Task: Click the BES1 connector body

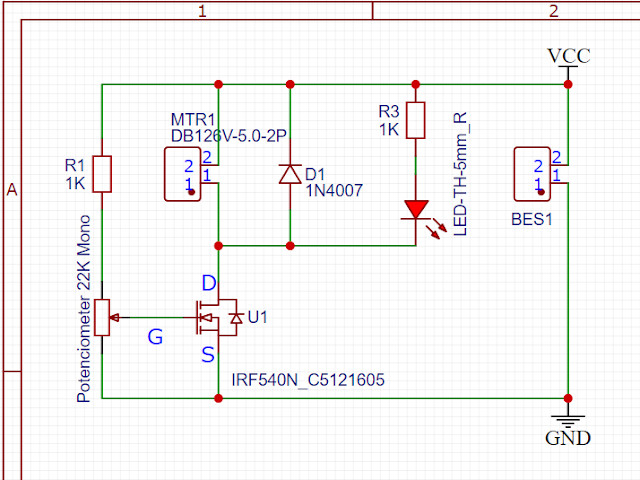Action: 532,174
